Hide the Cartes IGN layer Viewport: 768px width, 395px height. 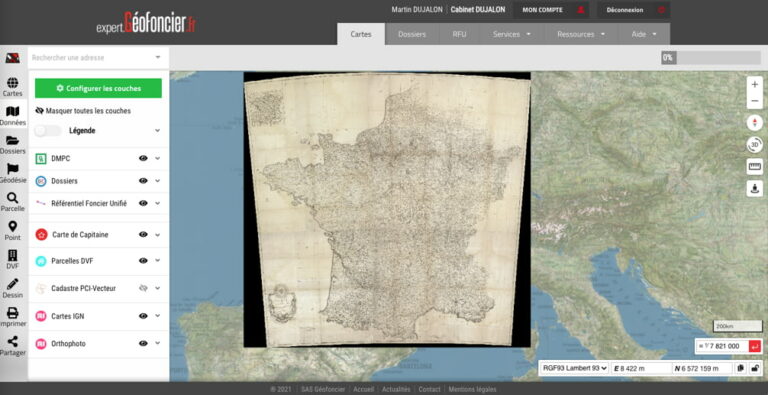(143, 316)
